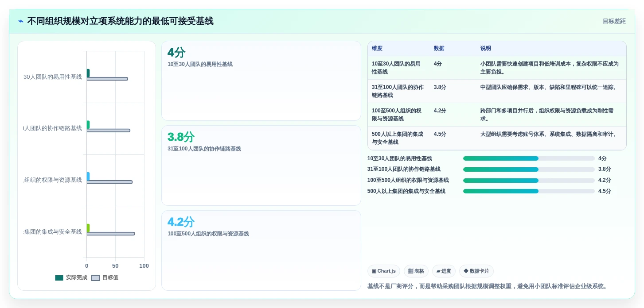Click the x-axis tick label 100
The width and height of the screenshot is (644, 308).
click(144, 266)
